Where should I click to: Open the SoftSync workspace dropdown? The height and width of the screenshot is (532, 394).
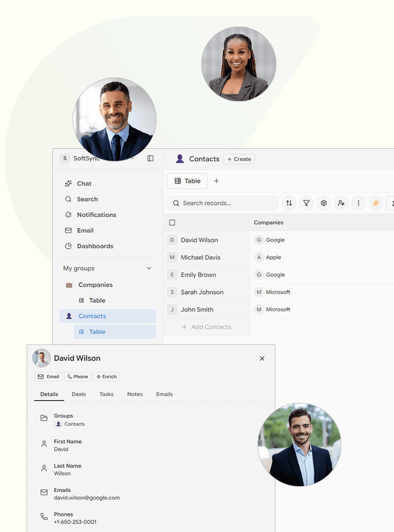click(132, 159)
